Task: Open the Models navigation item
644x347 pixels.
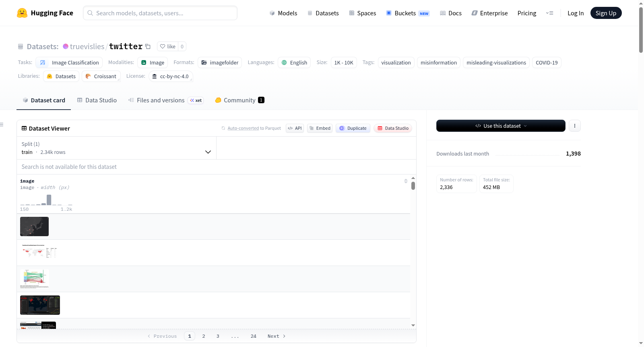Action: [283, 13]
